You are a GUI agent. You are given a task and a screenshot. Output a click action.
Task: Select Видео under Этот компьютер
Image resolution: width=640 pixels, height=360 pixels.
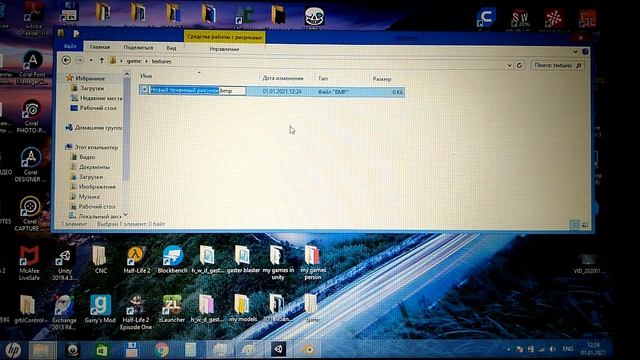tap(83, 157)
